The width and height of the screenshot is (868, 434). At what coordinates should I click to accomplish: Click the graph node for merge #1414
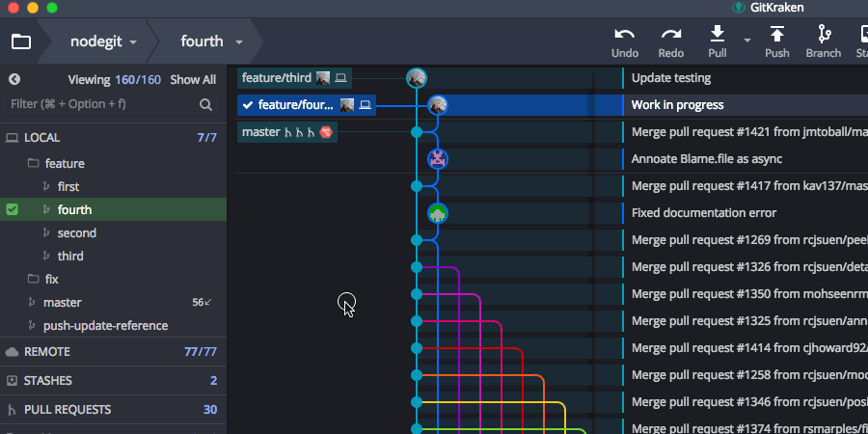[x=417, y=348]
